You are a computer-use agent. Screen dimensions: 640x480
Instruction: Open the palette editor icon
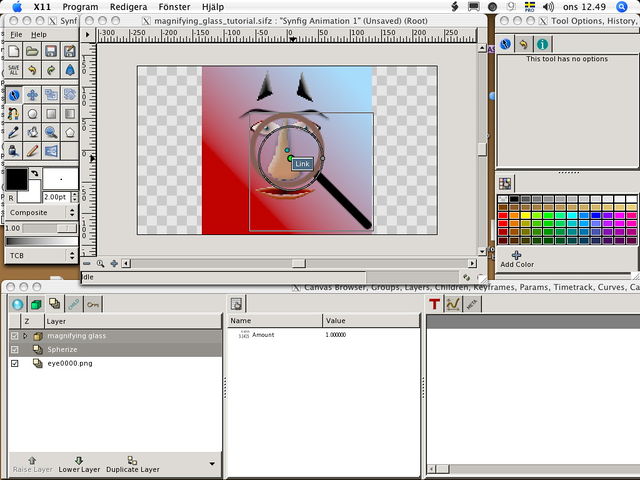(505, 184)
